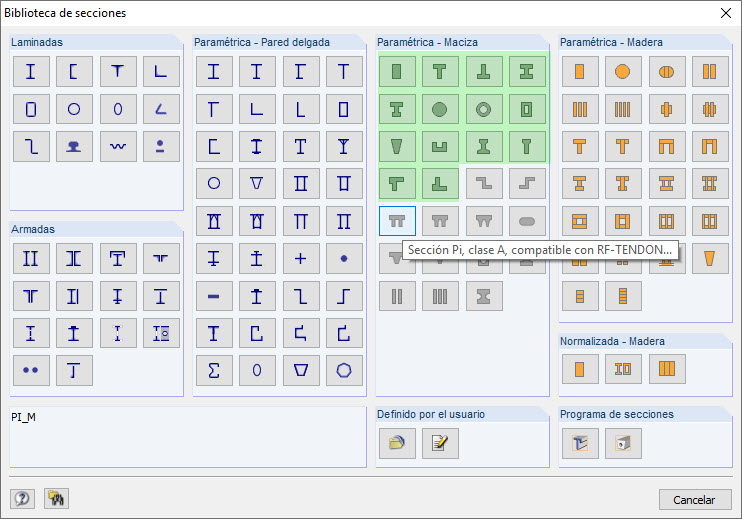Select the two round bars icon in Armadas

pyautogui.click(x=31, y=370)
